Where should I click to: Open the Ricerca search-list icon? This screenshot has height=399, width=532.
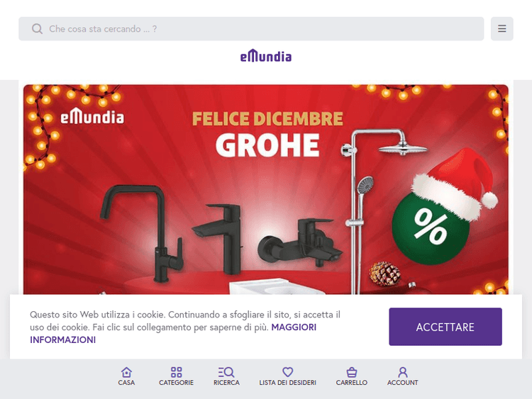(x=226, y=372)
